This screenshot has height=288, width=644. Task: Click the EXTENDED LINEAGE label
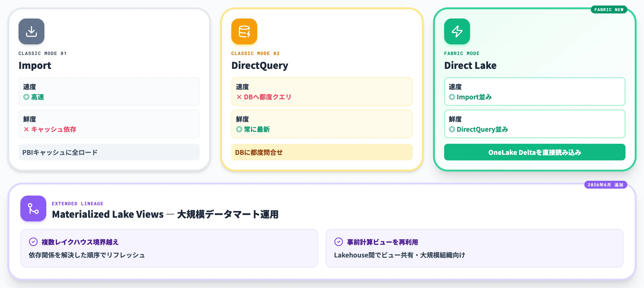pyautogui.click(x=77, y=204)
